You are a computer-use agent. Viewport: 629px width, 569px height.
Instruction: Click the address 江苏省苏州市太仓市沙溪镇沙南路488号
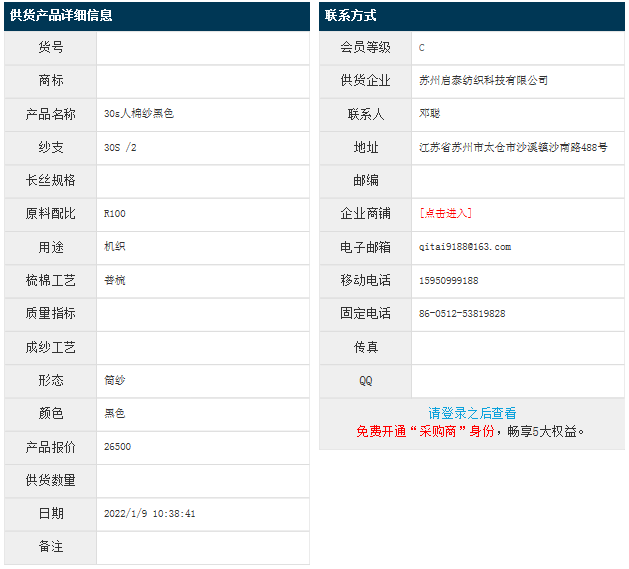click(x=513, y=147)
